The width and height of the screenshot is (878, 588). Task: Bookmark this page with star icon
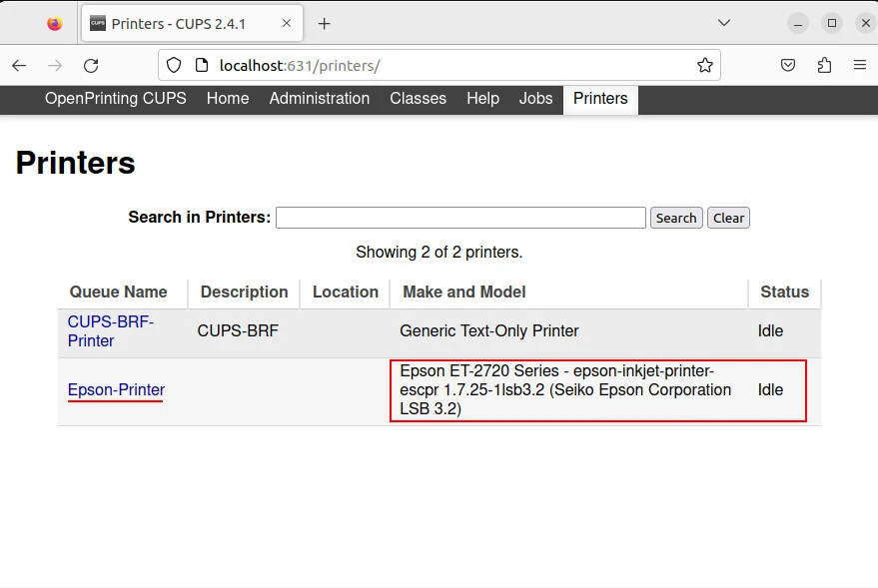705,66
